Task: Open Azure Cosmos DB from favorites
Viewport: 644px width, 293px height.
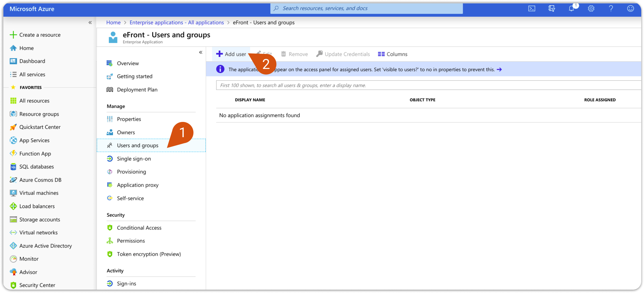Action: point(41,180)
